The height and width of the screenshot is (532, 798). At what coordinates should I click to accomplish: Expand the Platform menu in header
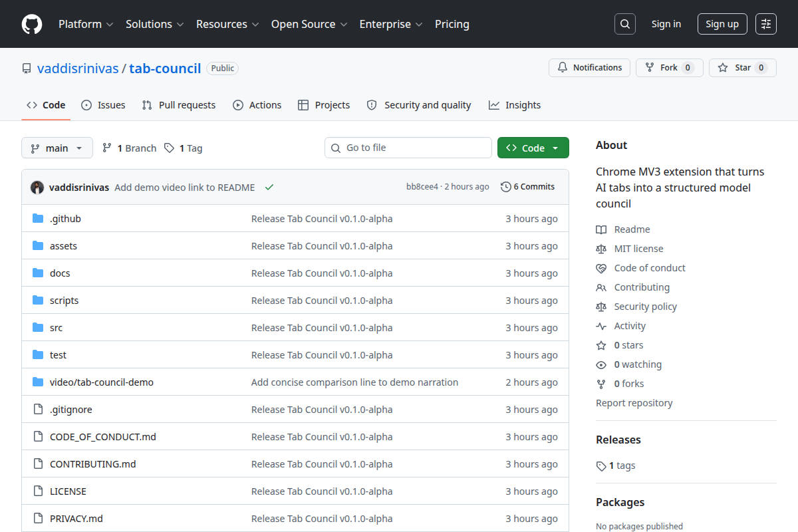coord(86,24)
